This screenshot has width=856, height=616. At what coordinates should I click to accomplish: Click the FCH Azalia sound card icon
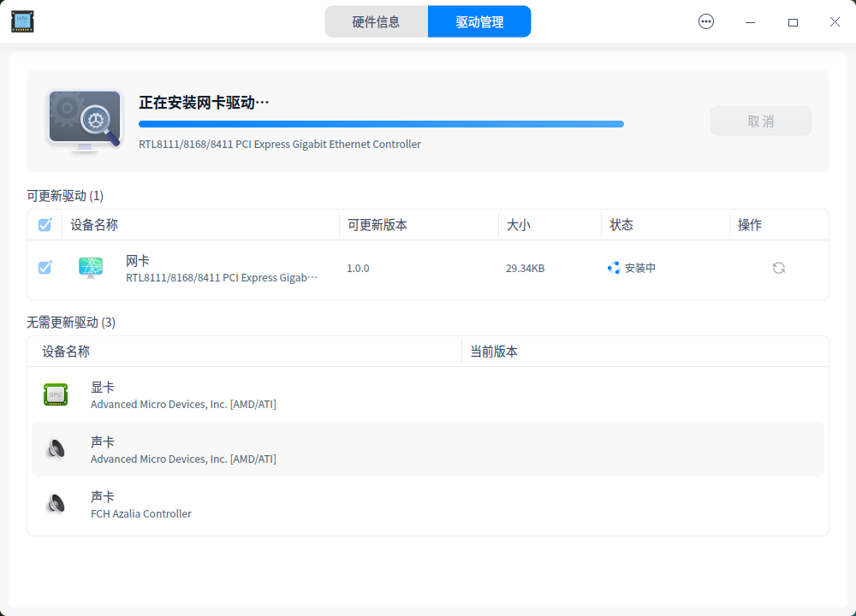point(56,504)
